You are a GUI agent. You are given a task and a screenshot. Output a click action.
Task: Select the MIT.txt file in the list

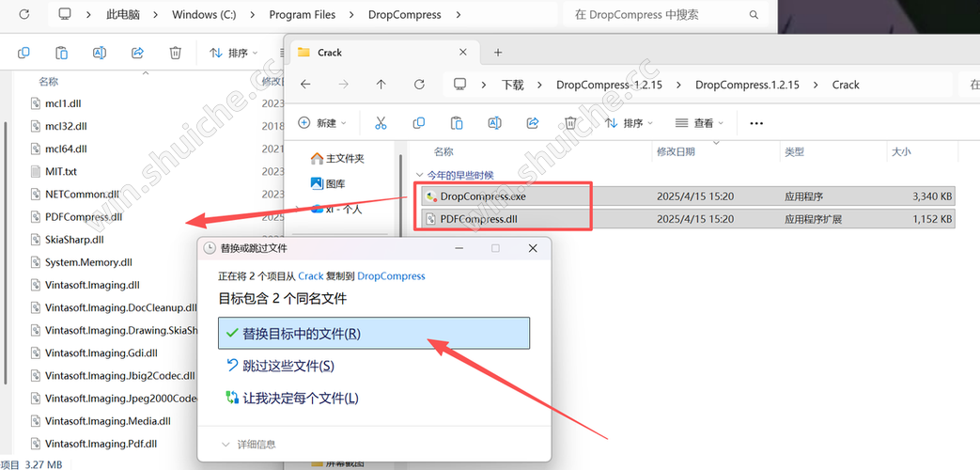tap(61, 171)
